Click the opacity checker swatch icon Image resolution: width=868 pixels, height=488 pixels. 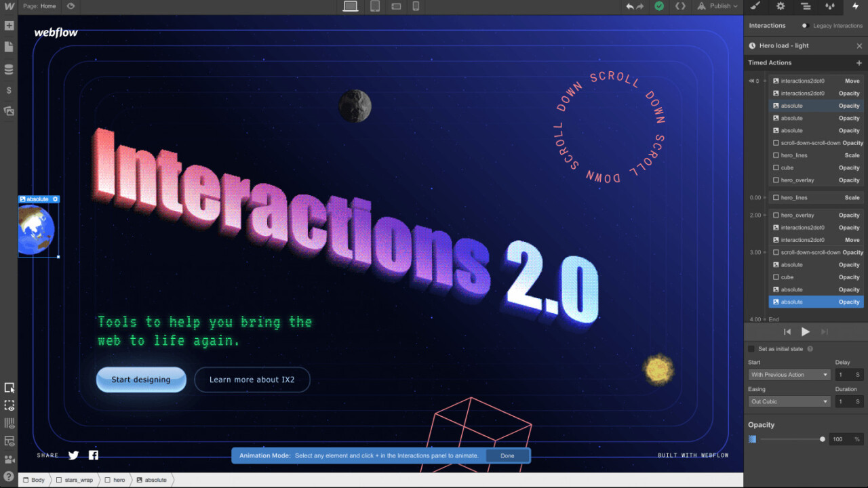point(752,439)
